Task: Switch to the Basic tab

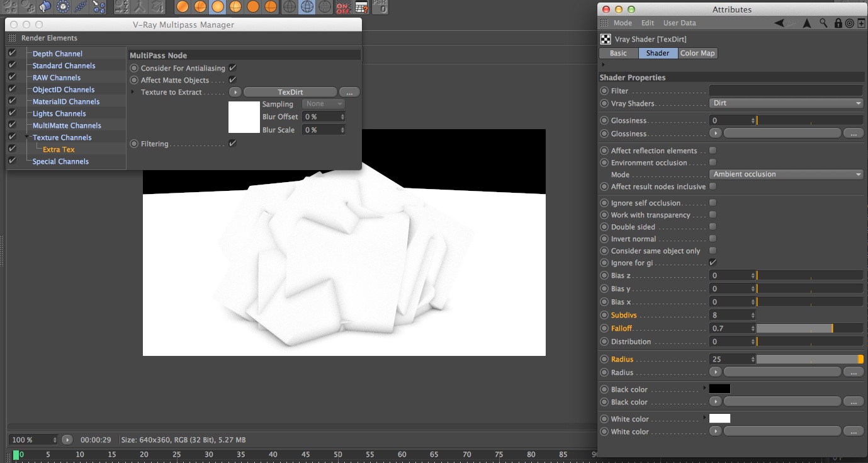Action: click(x=618, y=54)
